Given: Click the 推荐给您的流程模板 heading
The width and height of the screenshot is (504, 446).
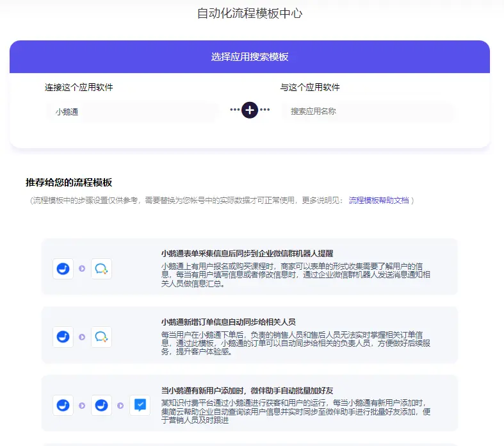Looking at the screenshot, I should pos(69,183).
